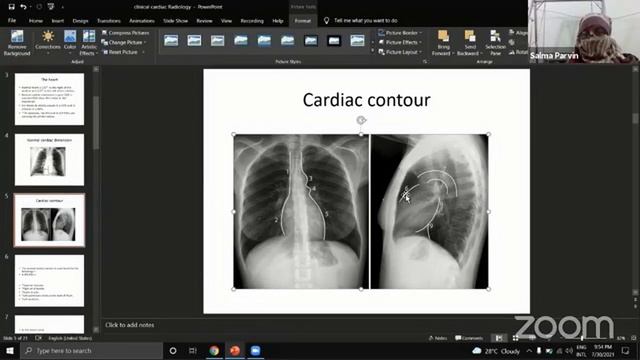Toggle the Notes pane button in status bar
The height and width of the screenshot is (360, 640).
(438, 338)
